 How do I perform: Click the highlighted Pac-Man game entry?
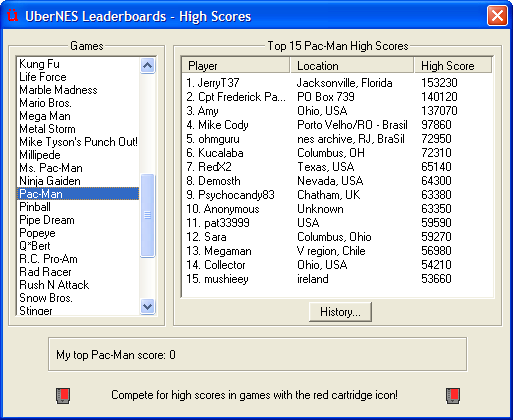click(78, 194)
